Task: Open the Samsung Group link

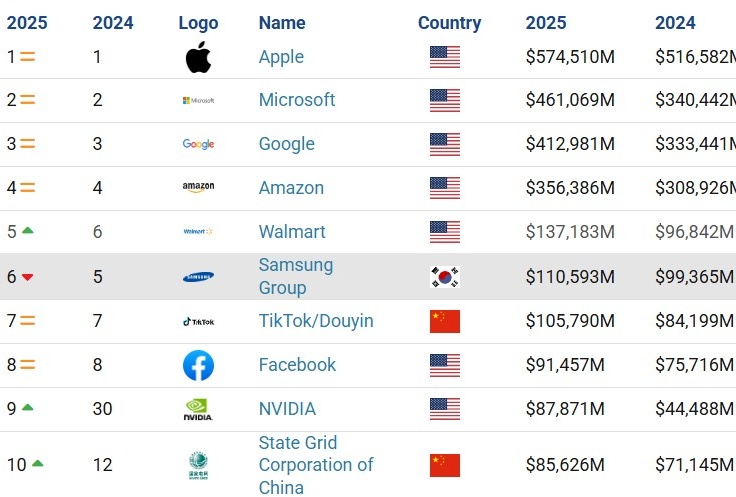Action: 295,277
